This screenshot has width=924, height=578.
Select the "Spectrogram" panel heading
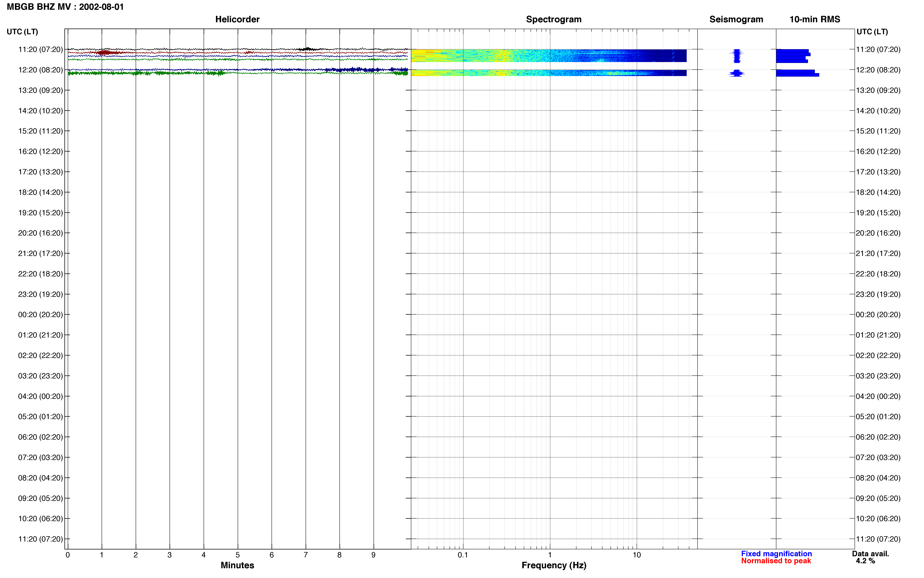554,20
